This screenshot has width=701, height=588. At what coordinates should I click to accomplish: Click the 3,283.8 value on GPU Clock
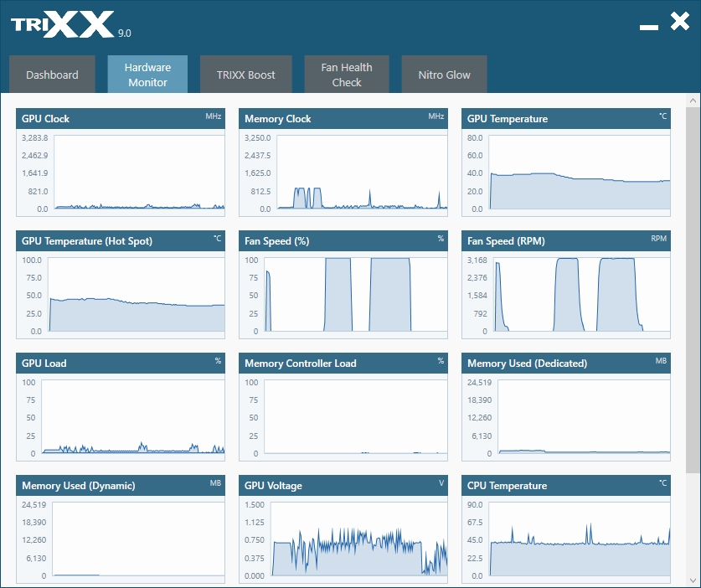click(34, 137)
